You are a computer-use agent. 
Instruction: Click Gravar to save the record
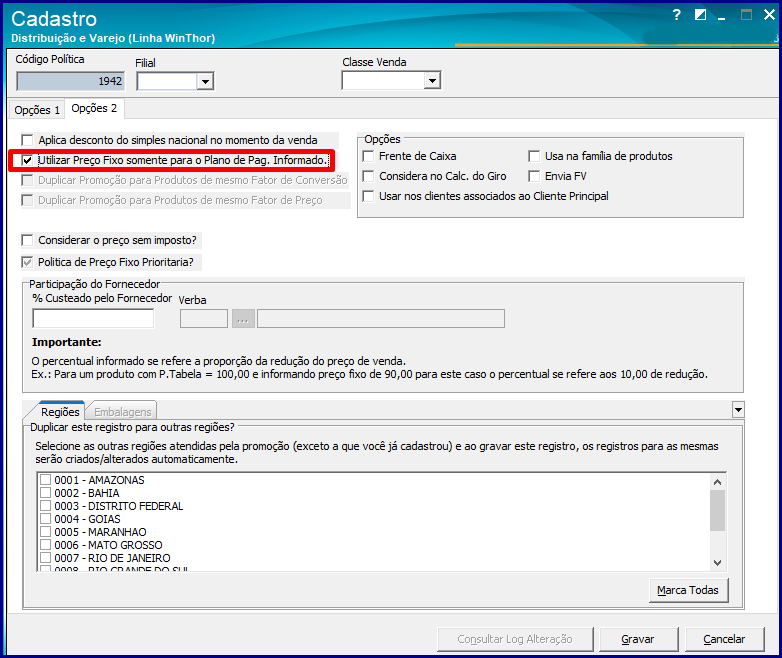(638, 639)
